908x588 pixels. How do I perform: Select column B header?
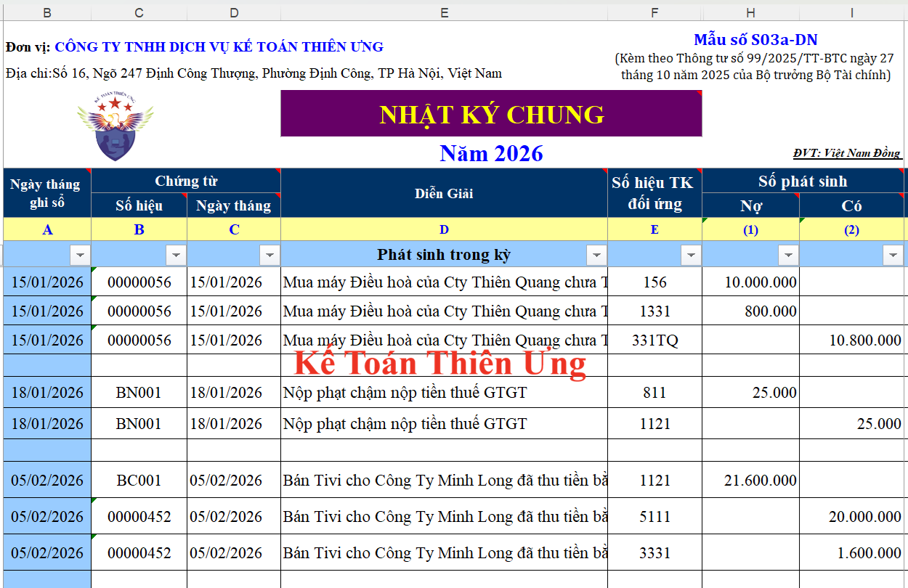point(47,12)
